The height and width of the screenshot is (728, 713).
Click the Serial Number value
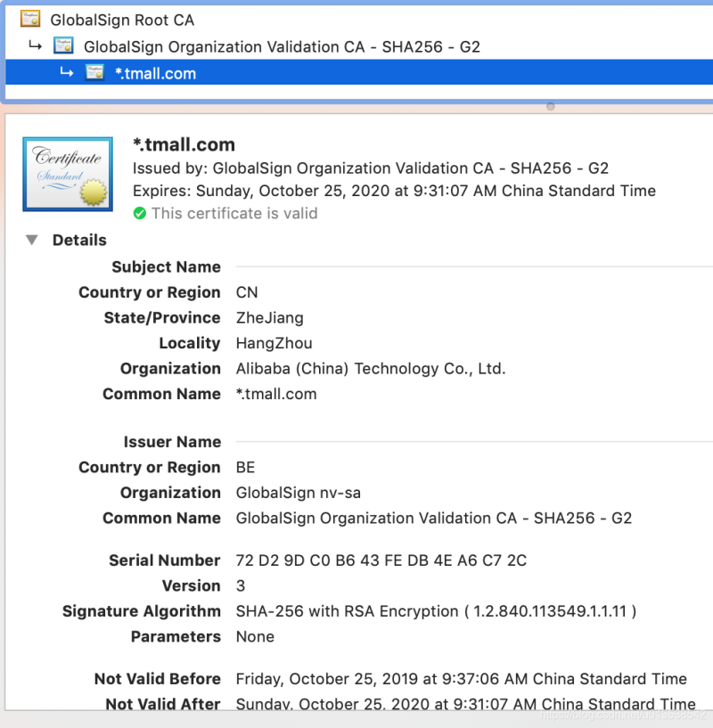381,560
